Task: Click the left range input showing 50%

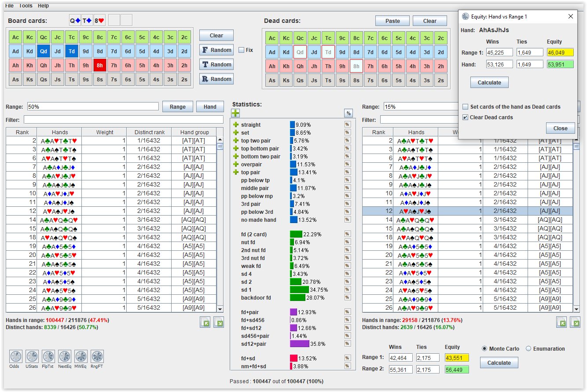Action: pos(93,106)
